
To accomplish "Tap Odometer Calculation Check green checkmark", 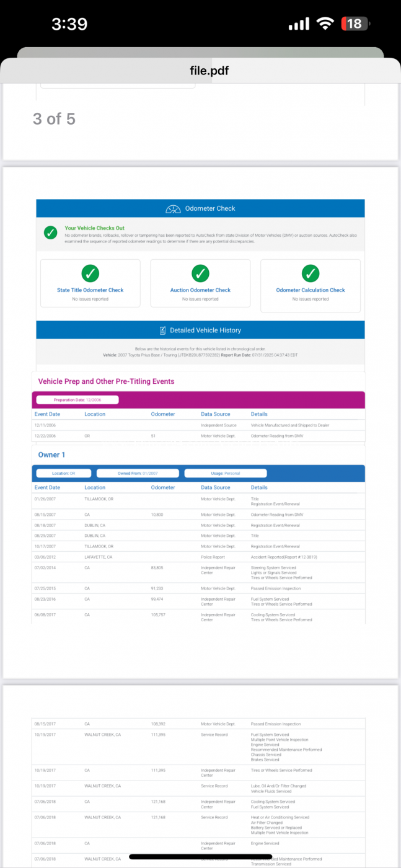I will 311,273.
